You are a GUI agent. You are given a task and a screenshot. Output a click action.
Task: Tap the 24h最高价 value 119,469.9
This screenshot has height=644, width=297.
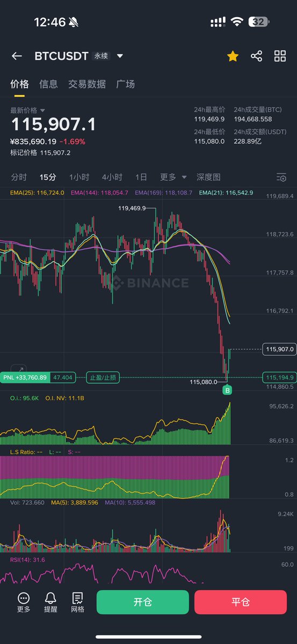[x=209, y=119]
